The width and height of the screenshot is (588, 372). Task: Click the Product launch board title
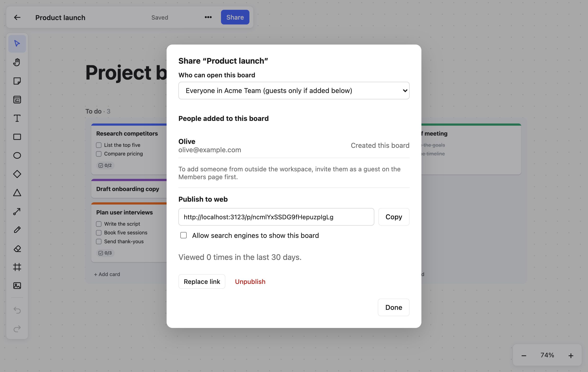(60, 17)
